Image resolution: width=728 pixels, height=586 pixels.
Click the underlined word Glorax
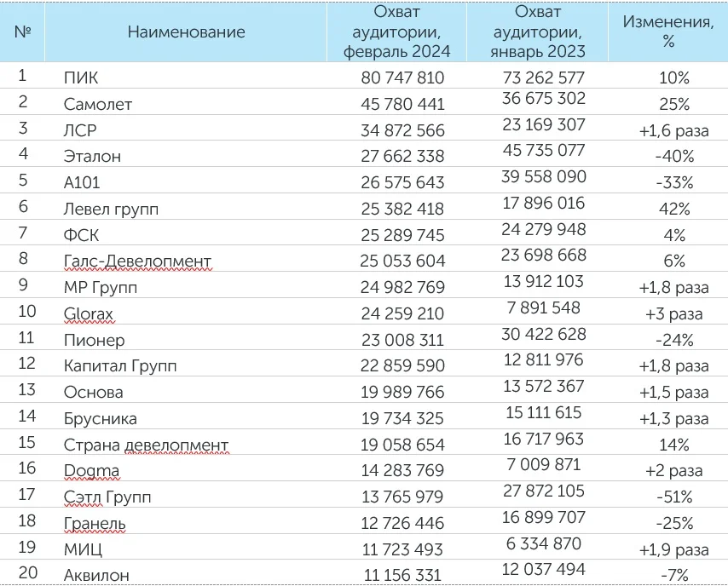[x=89, y=313]
